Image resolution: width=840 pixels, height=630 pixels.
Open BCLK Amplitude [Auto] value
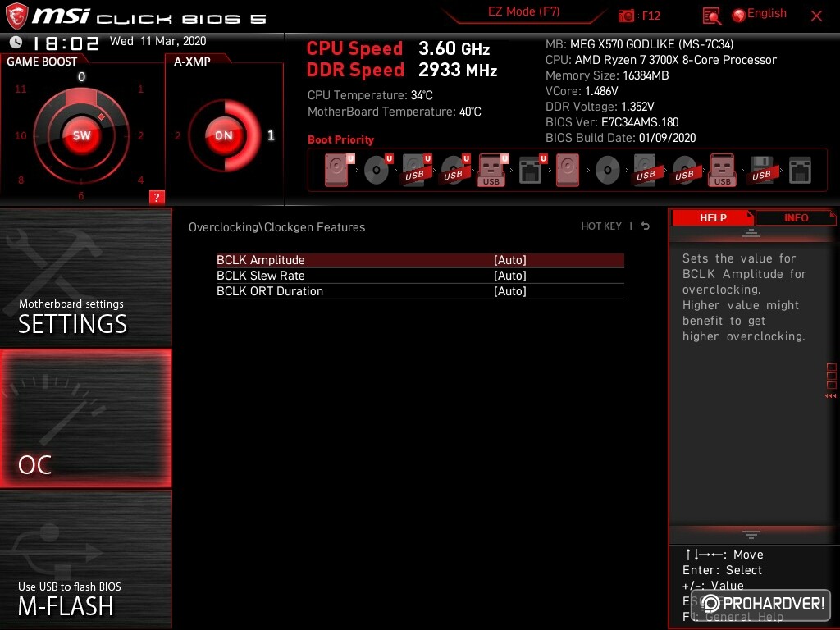510,260
